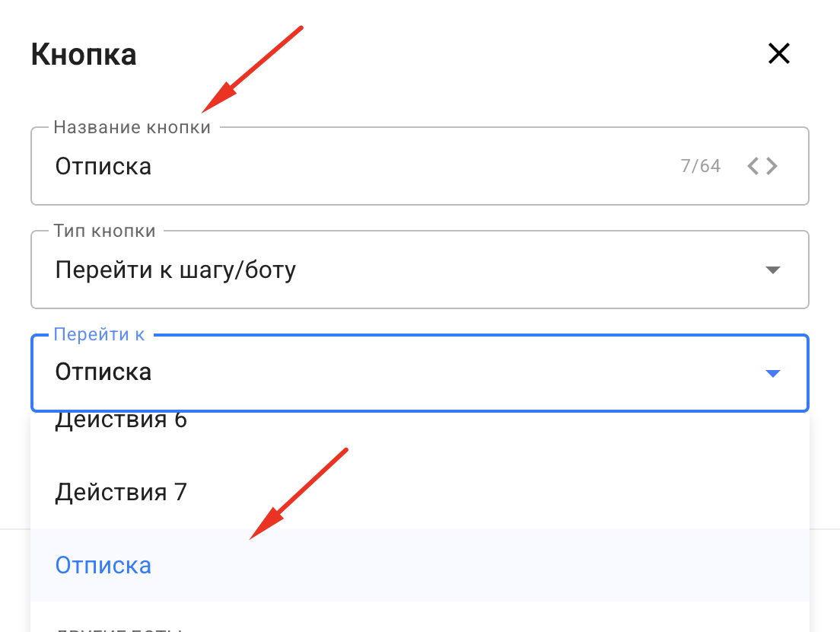
Task: Close the Кнопка dialog with X
Action: pyautogui.click(x=779, y=54)
